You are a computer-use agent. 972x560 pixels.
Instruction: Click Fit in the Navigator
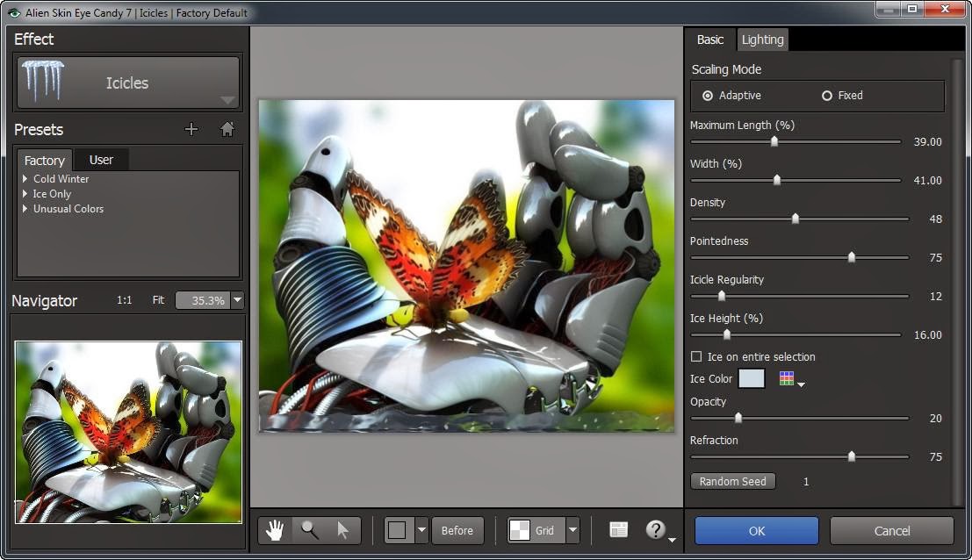158,300
